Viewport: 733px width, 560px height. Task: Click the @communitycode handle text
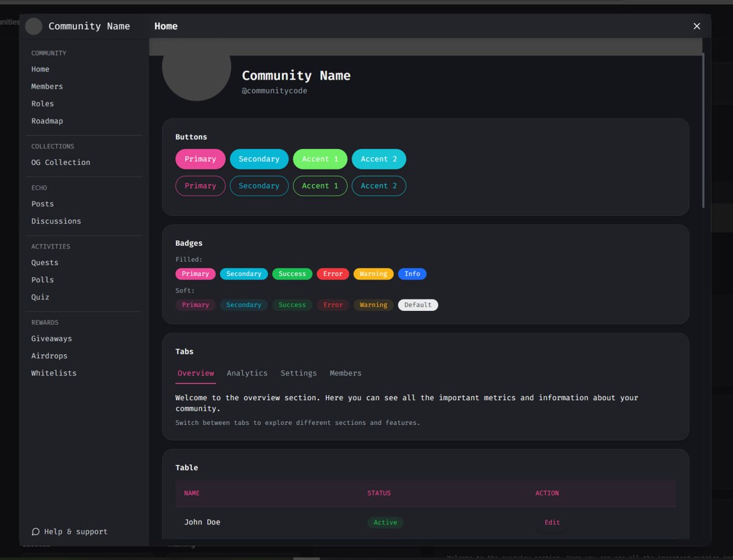[x=274, y=91]
